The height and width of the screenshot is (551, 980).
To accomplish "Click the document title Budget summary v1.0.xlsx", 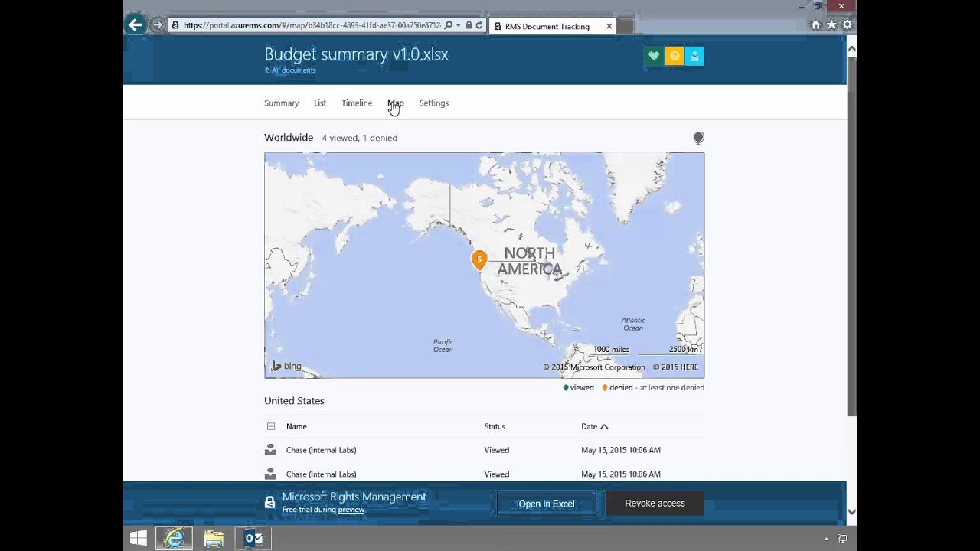I will tap(356, 54).
